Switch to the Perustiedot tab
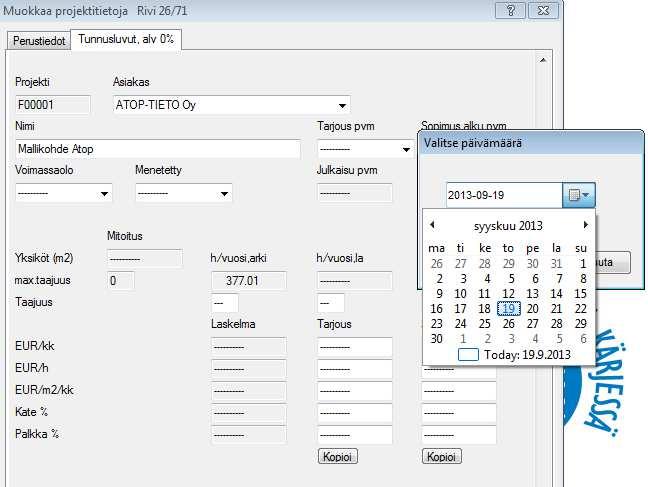This screenshot has width=648, height=487. pos(39,41)
